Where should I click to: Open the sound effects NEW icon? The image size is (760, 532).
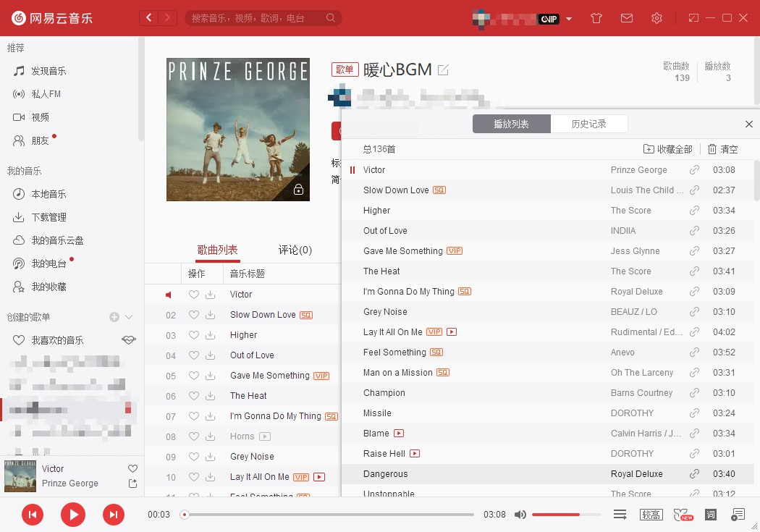pos(683,515)
